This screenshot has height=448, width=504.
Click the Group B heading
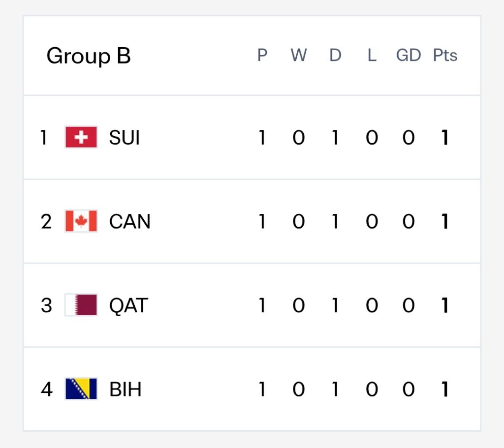tap(89, 56)
